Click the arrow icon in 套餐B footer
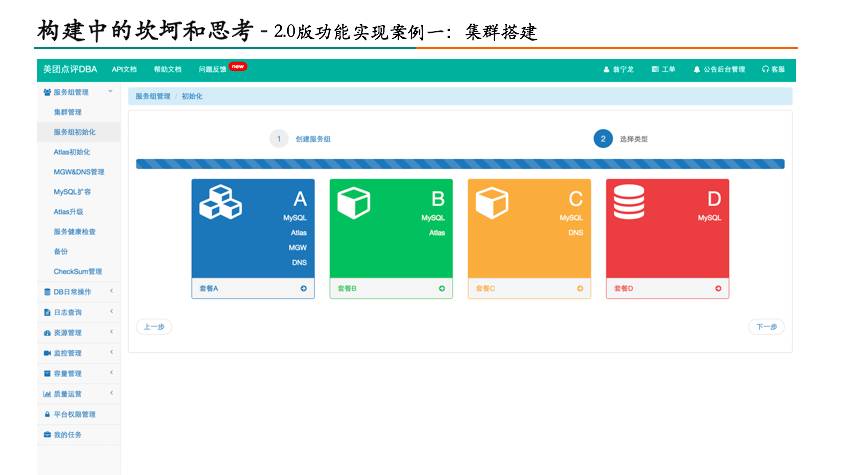848x475 pixels. tap(442, 288)
